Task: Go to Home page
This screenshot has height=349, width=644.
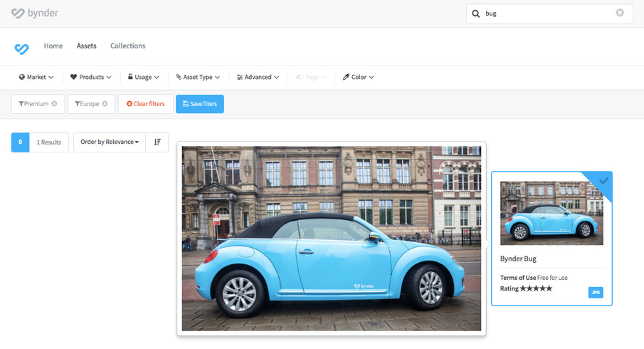Action: click(x=53, y=46)
